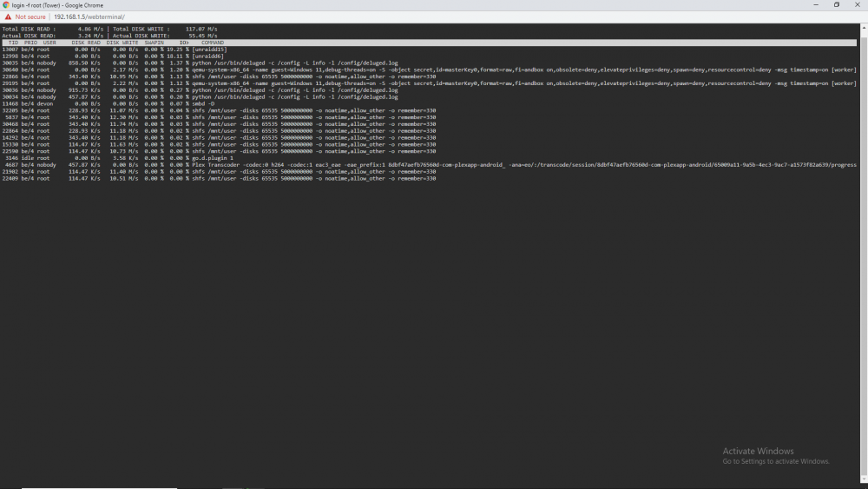Click TID 29195 qemu process row
Viewport: 868px width, 489px height.
429,83
